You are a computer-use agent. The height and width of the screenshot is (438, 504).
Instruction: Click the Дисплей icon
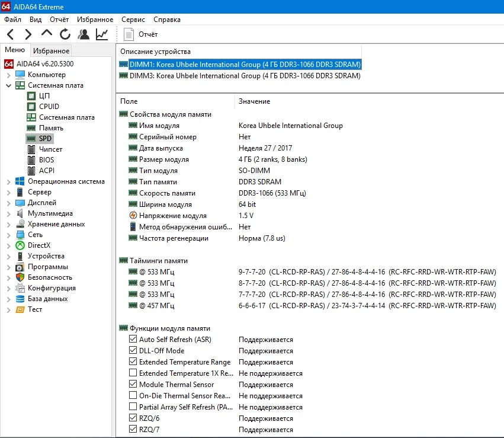click(20, 203)
